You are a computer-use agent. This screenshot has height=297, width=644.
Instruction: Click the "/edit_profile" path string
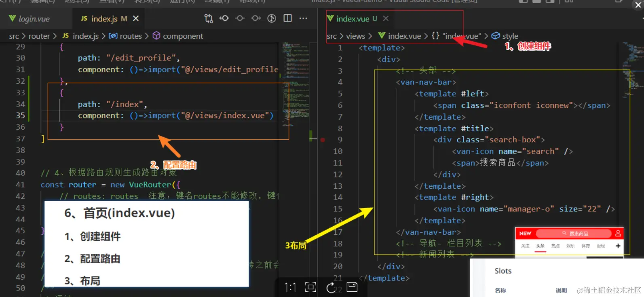point(141,58)
